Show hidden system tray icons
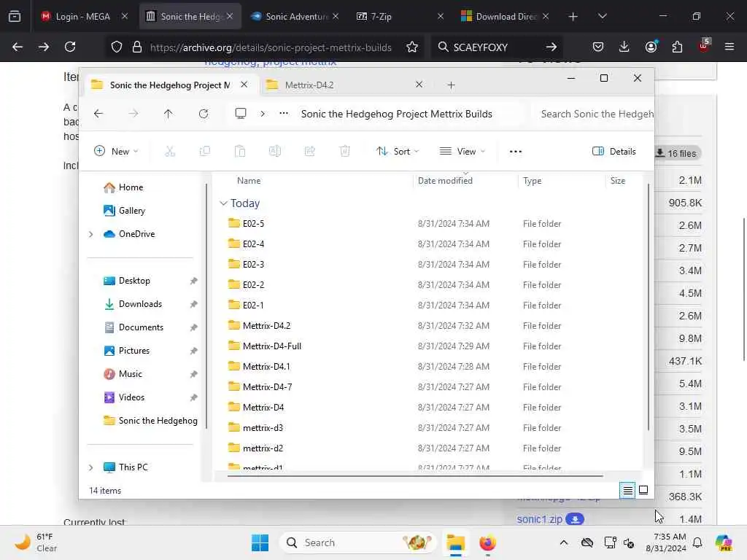 (x=564, y=542)
